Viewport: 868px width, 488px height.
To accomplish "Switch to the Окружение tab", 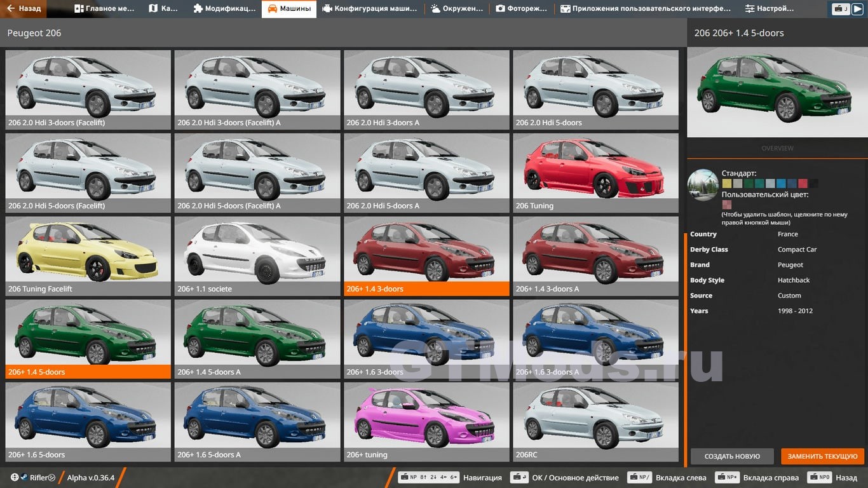I will coord(458,9).
